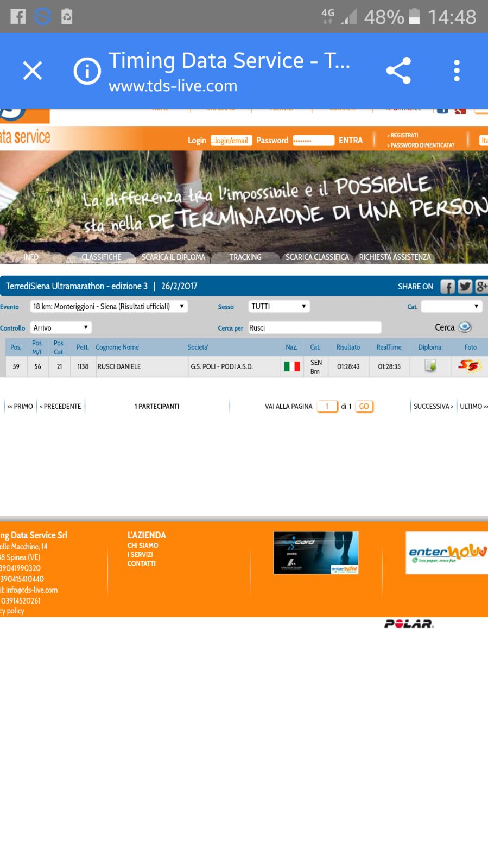Sort by Pos. column header
The image size is (488, 868).
pyautogui.click(x=16, y=347)
